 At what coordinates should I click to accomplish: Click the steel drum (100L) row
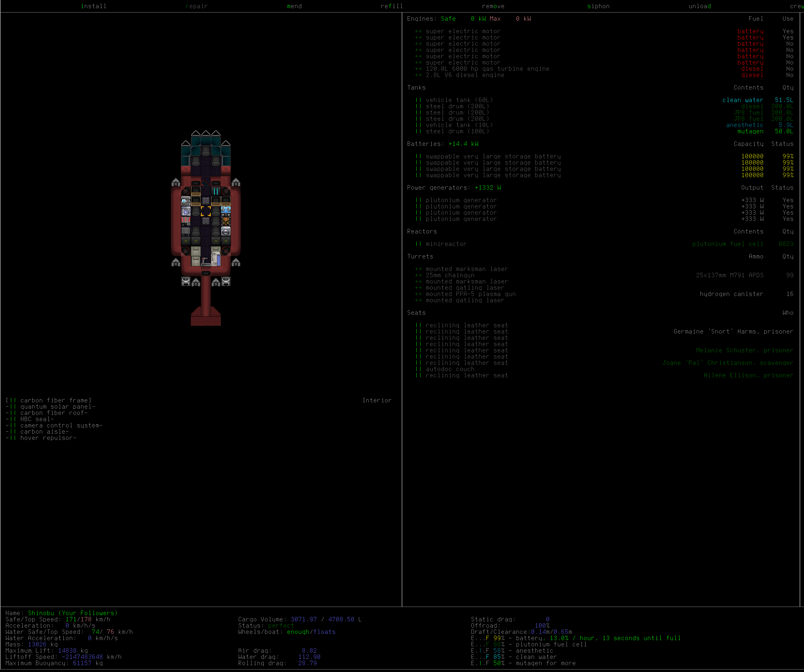pyautogui.click(x=604, y=131)
